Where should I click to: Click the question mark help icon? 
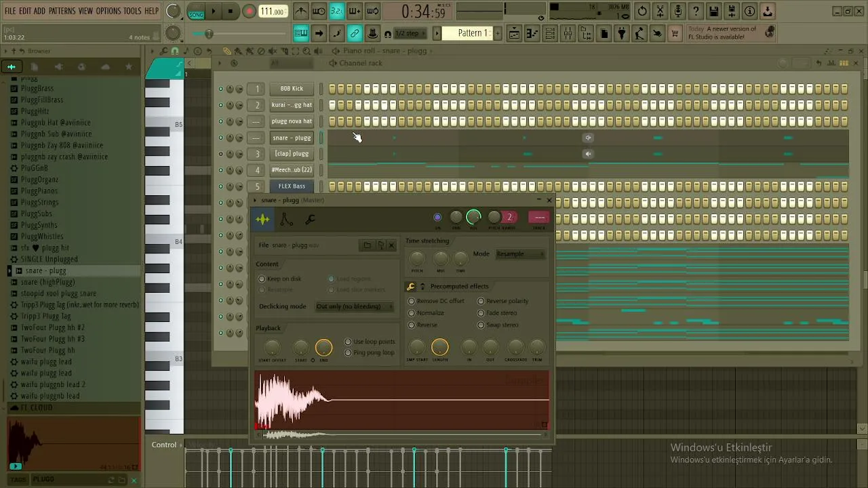pyautogui.click(x=696, y=12)
